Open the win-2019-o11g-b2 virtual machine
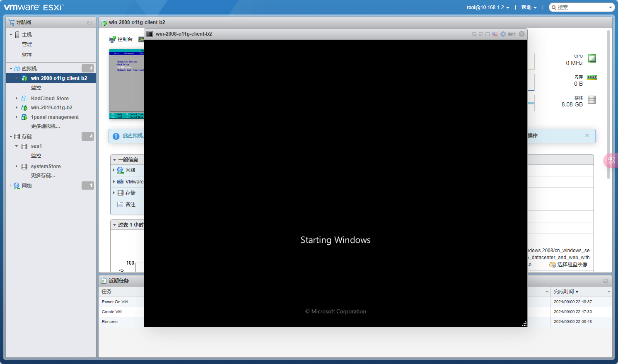 [51, 108]
